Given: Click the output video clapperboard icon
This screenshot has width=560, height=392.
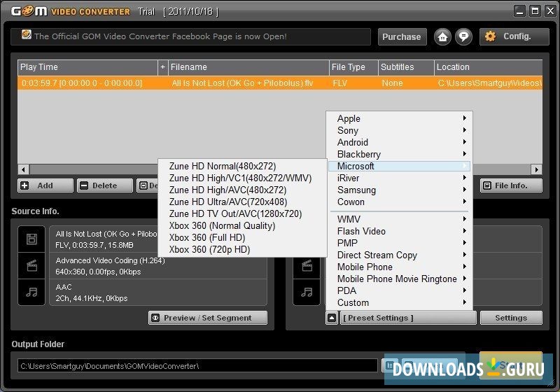Looking at the screenshot, I should [x=307, y=265].
